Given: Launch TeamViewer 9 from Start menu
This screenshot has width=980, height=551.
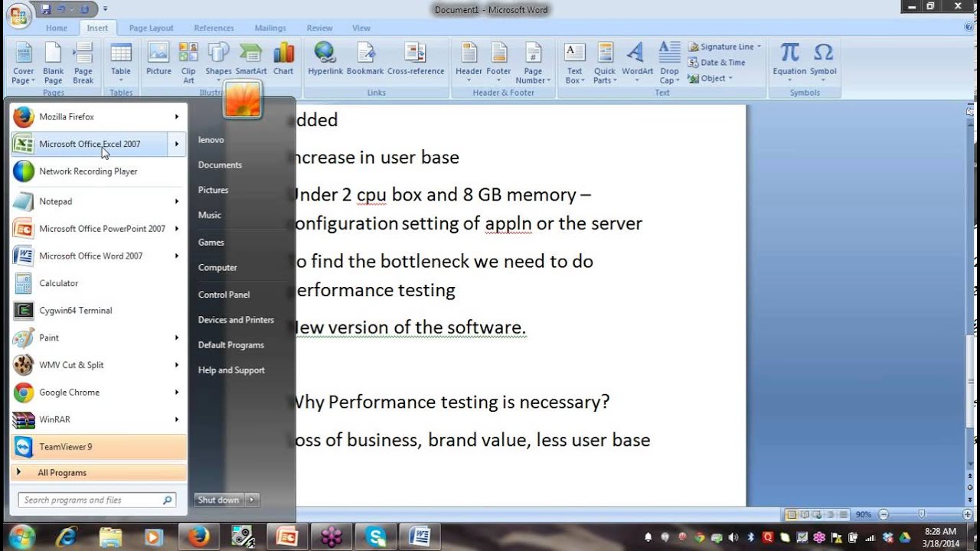Looking at the screenshot, I should pos(98,447).
